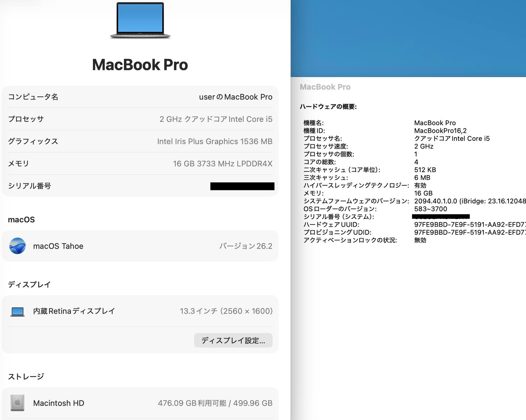
Task: Click アクティベーションロックの状況: label
Action: [350, 240]
